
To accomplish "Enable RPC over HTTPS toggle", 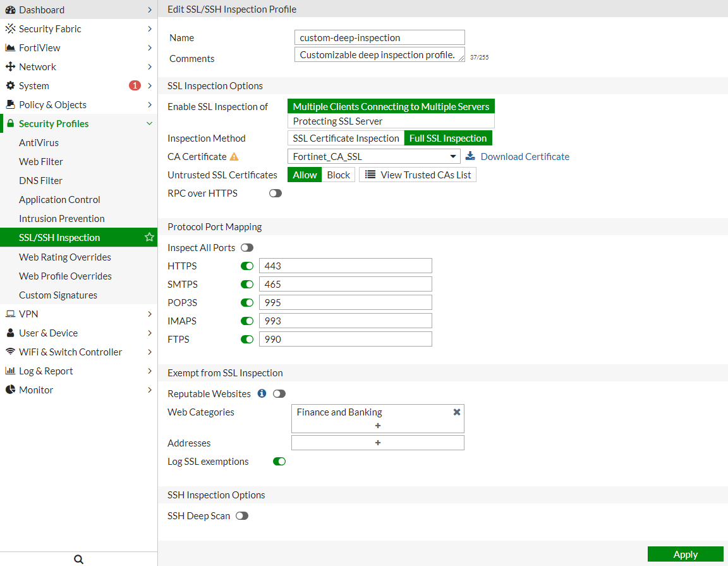I will pyautogui.click(x=276, y=194).
